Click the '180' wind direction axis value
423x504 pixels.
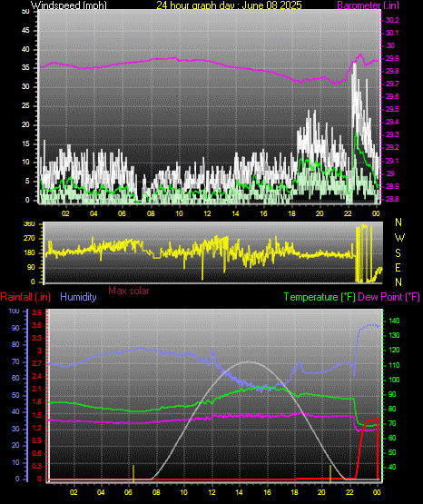[29, 253]
